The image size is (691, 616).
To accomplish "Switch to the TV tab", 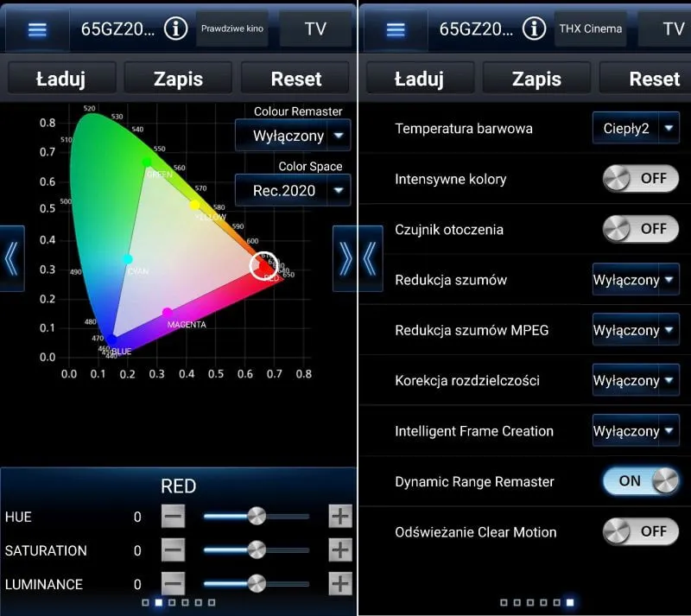I will pos(316,28).
